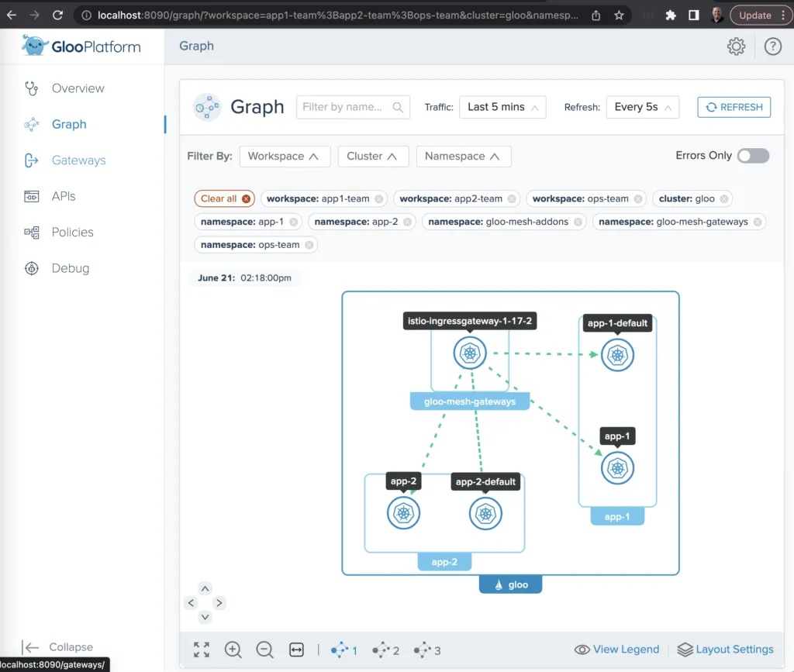Select the app-2 workload node

tap(403, 513)
